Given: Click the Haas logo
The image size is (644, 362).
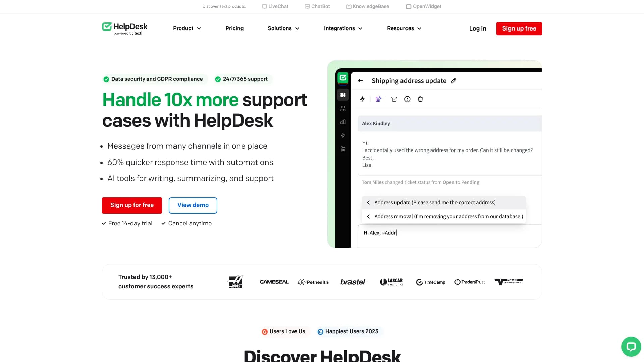Looking at the screenshot, I should tap(235, 282).
